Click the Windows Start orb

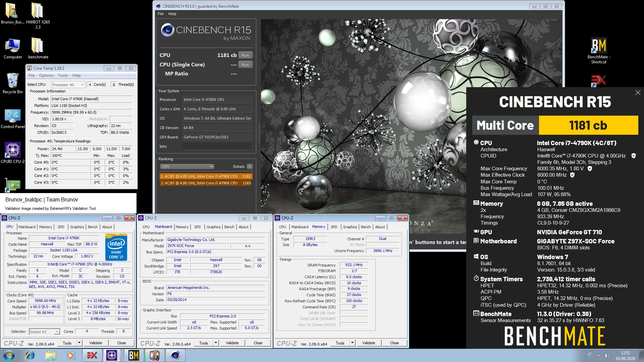[x=9, y=355]
